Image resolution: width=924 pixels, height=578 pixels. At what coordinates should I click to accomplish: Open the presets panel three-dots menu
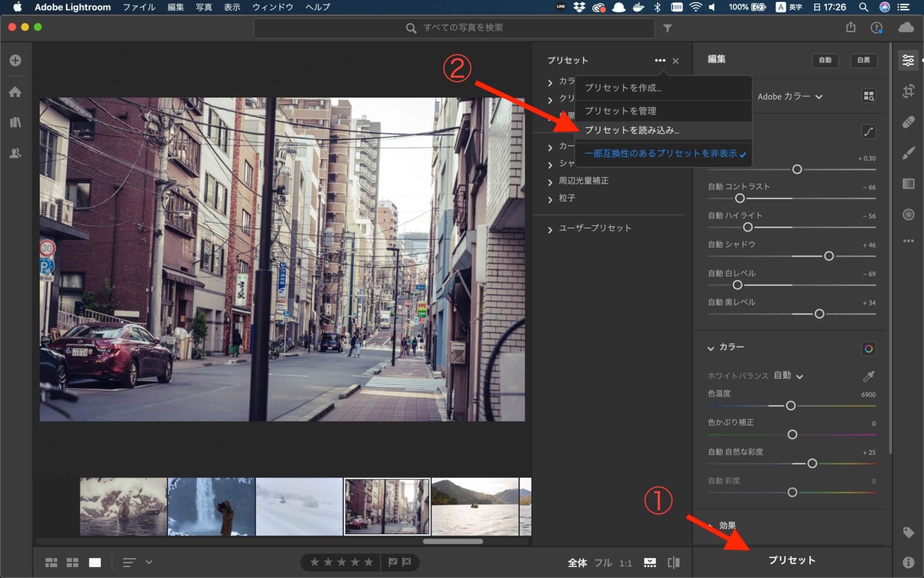click(660, 61)
